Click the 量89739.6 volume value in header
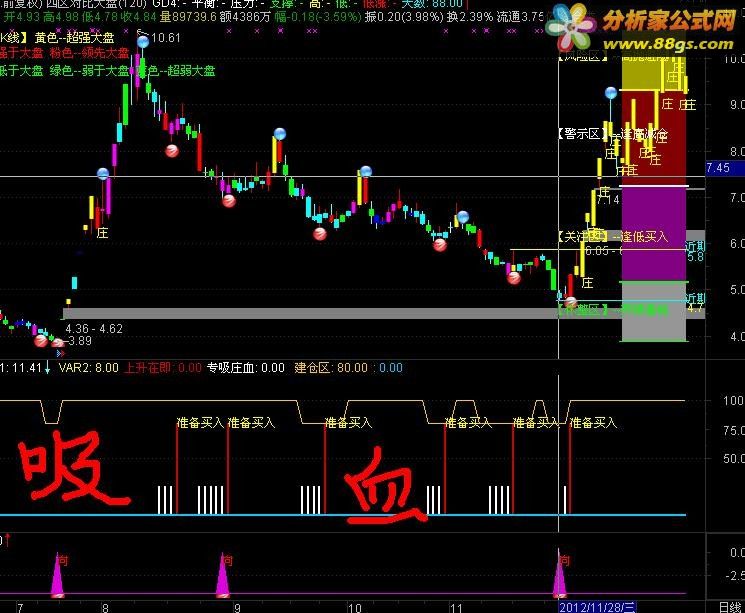The image size is (745, 613). point(188,17)
